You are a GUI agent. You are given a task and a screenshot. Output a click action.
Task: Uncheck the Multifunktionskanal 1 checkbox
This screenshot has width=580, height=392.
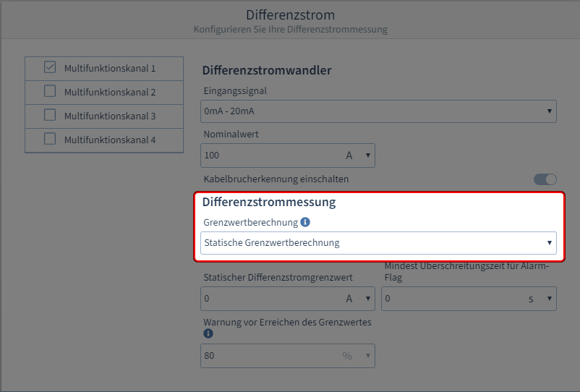(x=50, y=68)
